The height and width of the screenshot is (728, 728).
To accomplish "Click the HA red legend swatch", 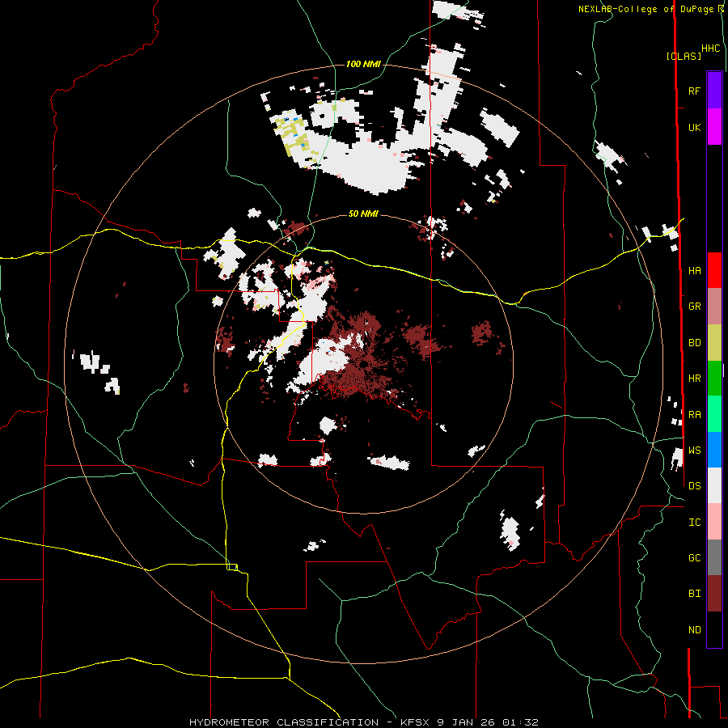I will pyautogui.click(x=714, y=270).
